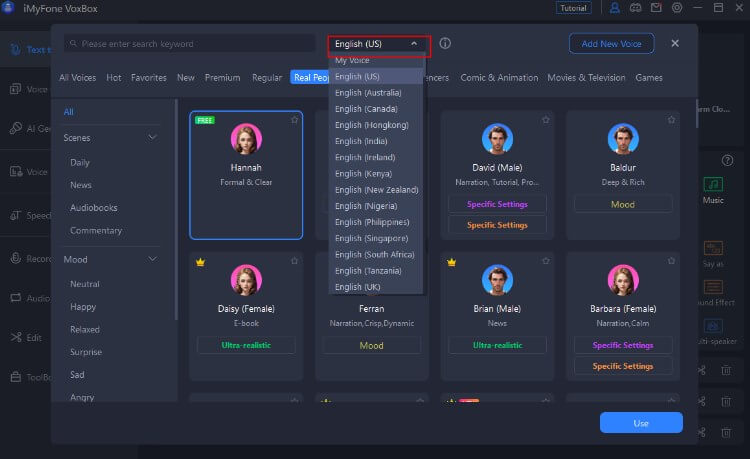Click the info icon beside language dropdown
Image resolution: width=750 pixels, height=459 pixels.
[445, 44]
